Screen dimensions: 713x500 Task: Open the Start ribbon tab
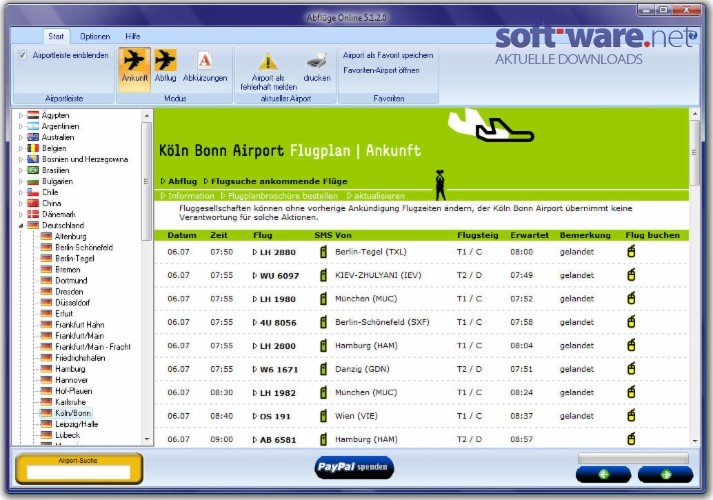(56, 36)
